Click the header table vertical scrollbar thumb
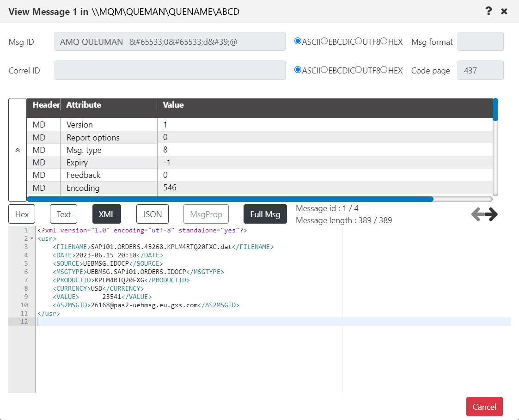 click(x=495, y=109)
